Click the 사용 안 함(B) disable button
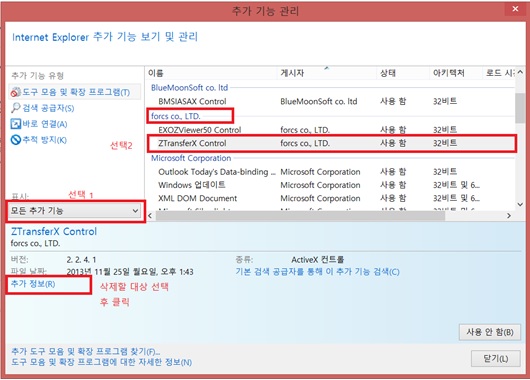Viewport: 530px width, 380px height. [490, 332]
